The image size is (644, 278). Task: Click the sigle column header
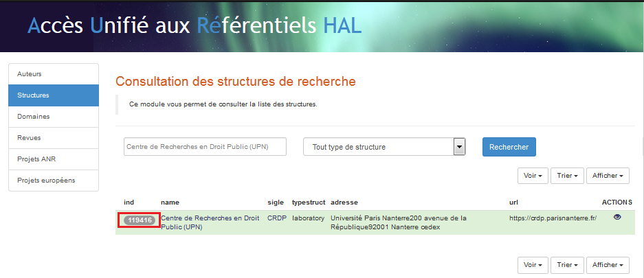(276, 202)
